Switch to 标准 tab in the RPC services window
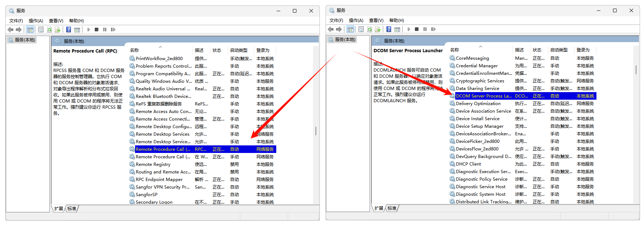This screenshot has width=644, height=226. (72, 209)
